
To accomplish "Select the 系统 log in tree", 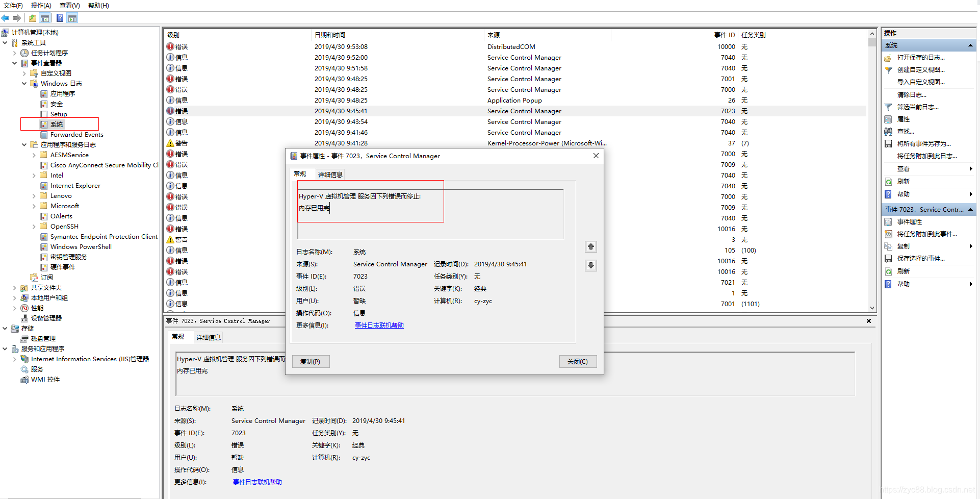I will (57, 124).
